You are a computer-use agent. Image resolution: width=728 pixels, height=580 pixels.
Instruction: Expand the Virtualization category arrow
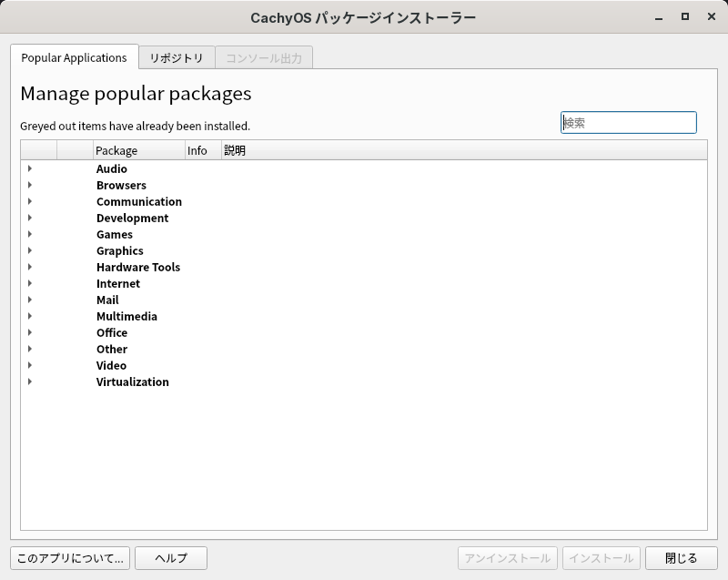(x=30, y=382)
